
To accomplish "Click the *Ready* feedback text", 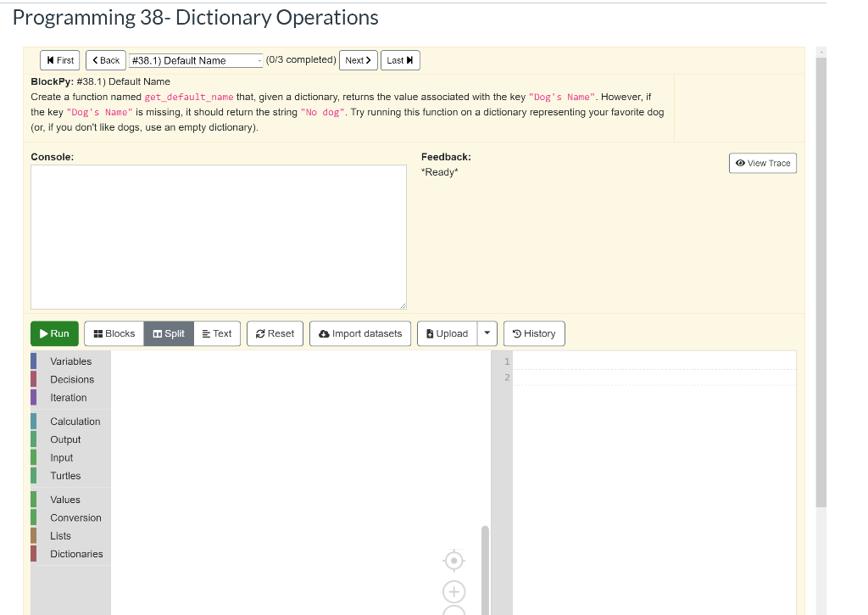I will tap(440, 172).
